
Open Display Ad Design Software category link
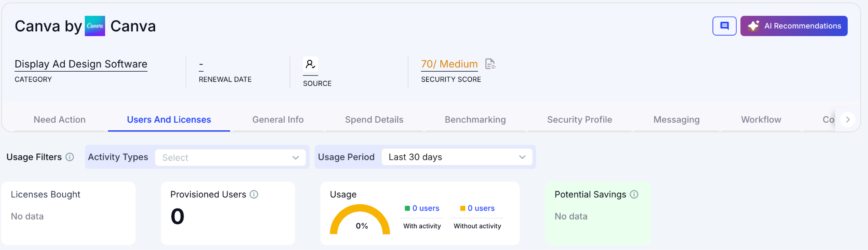tap(81, 64)
